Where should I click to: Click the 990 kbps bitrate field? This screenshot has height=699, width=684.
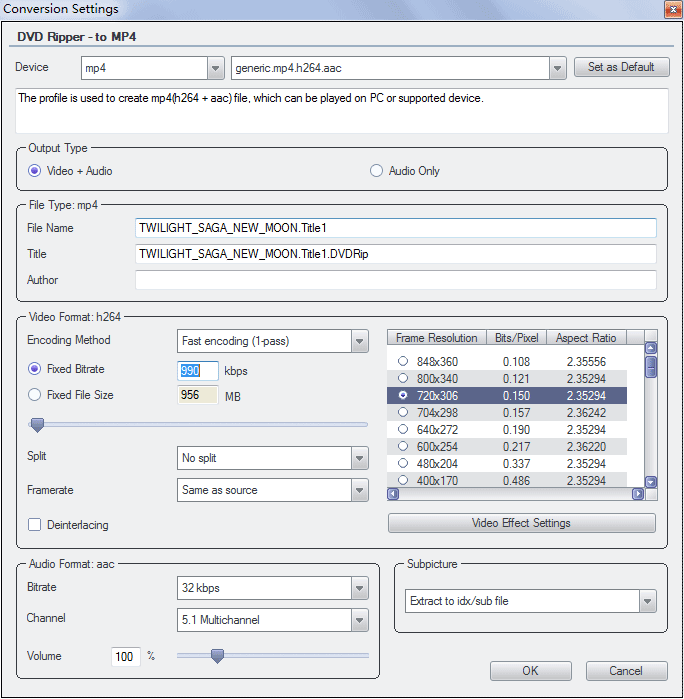198,370
